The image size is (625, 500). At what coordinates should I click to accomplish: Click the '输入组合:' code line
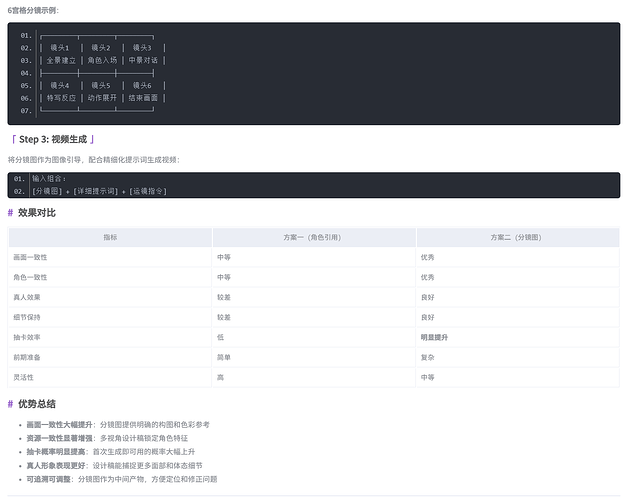tap(49, 179)
